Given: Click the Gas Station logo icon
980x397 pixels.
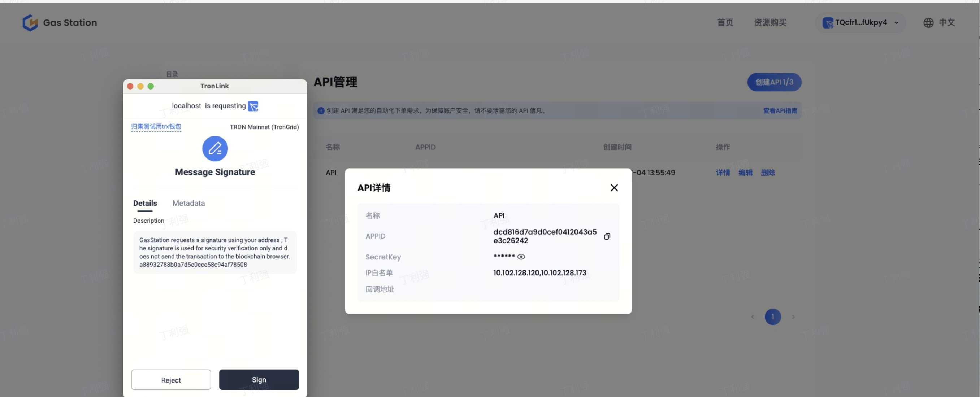Looking at the screenshot, I should [30, 23].
